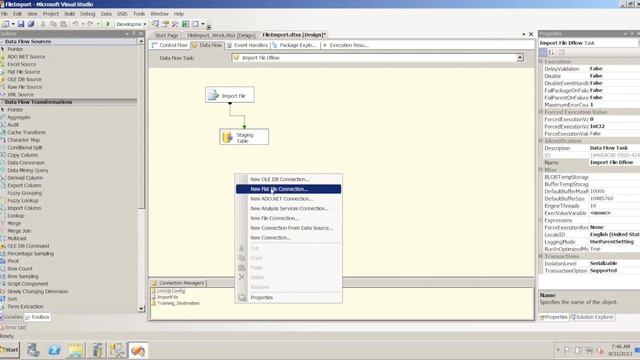Select the Merge Join transformation

coord(19,231)
